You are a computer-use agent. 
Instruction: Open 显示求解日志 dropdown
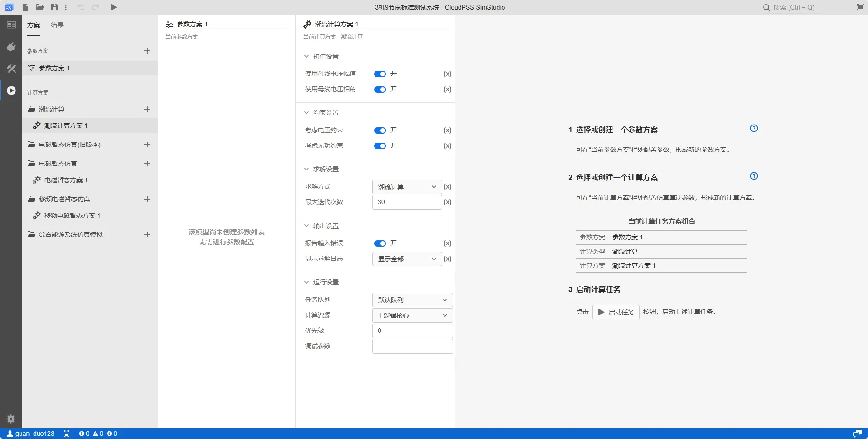click(407, 259)
